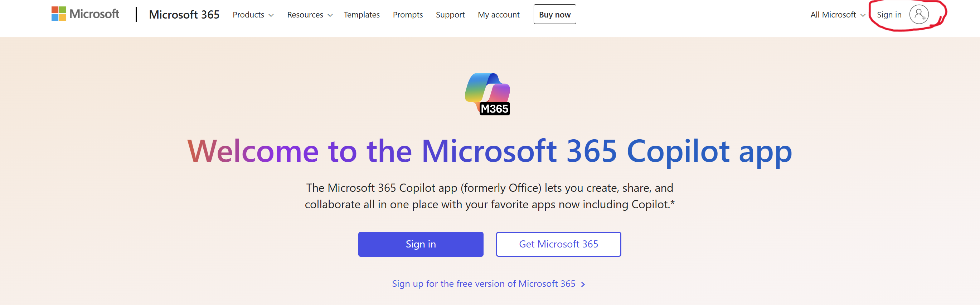Click the M365 Copilot app logo
The width and height of the screenshot is (980, 305).
(488, 94)
